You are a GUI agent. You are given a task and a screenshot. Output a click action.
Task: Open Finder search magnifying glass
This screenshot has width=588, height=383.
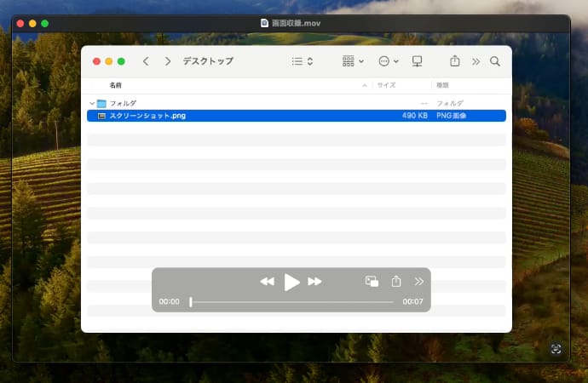[494, 61]
